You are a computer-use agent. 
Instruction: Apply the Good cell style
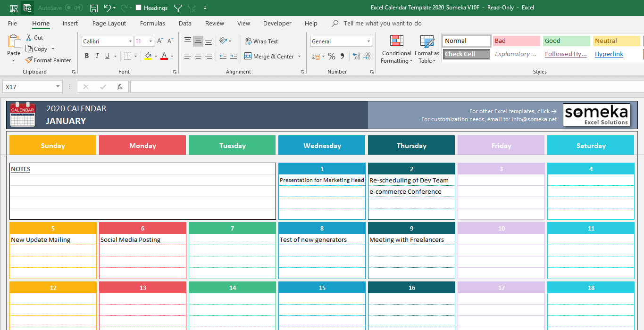(566, 41)
